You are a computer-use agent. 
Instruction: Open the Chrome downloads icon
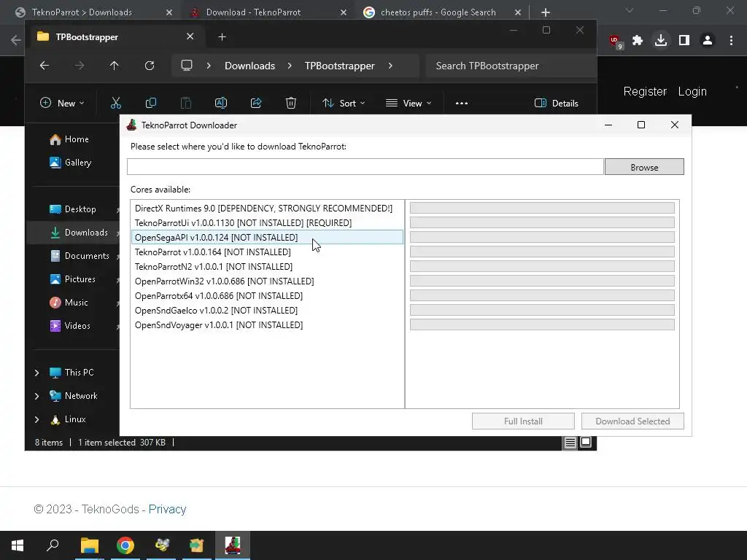tap(661, 40)
